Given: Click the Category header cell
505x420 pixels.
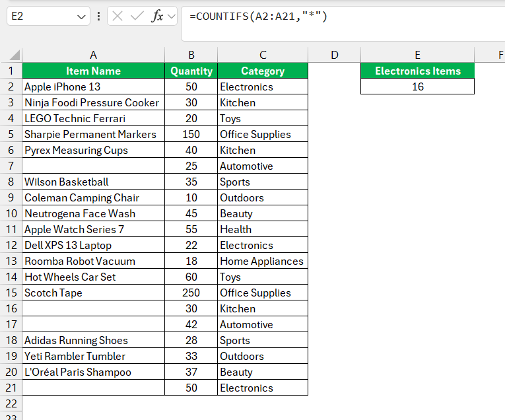Looking at the screenshot, I should (x=263, y=71).
